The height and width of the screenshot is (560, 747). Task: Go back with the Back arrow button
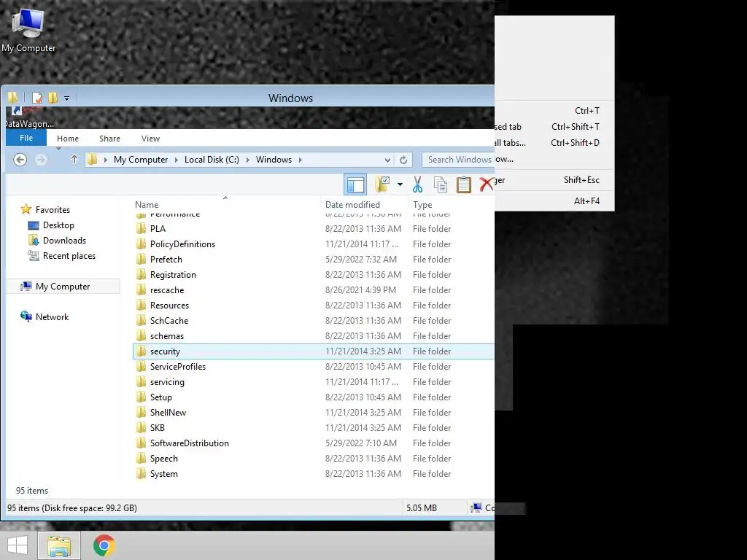pyautogui.click(x=20, y=160)
